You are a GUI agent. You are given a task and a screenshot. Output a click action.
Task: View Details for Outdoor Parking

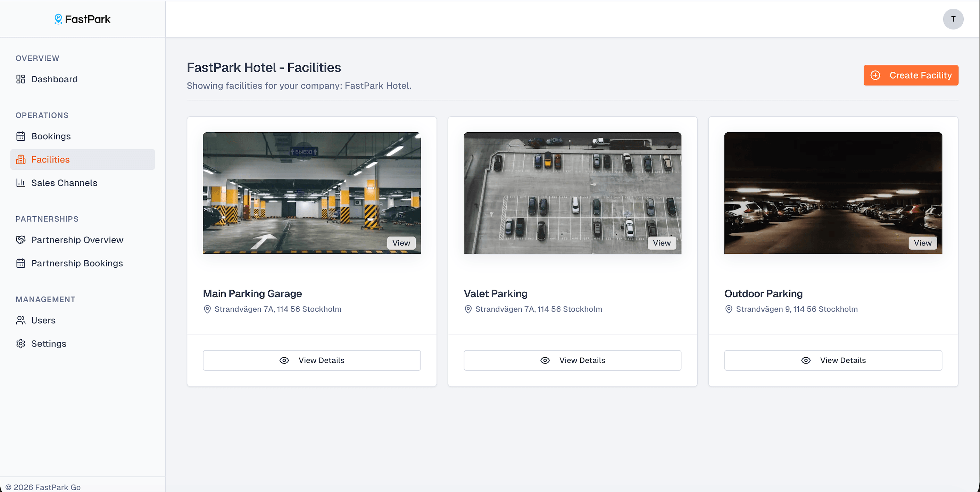tap(833, 360)
